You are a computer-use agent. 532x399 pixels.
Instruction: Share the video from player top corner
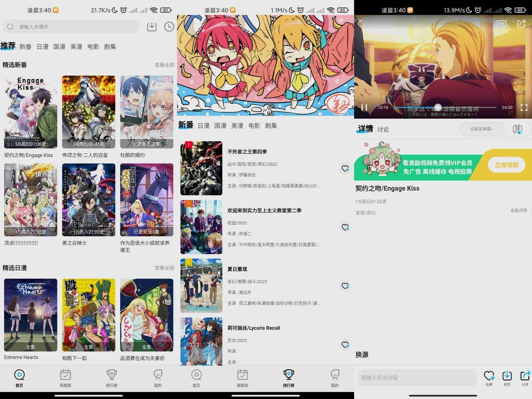tap(521, 24)
